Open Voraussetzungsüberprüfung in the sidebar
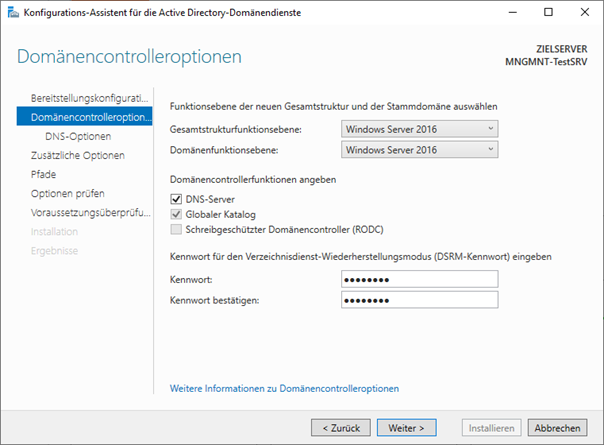This screenshot has height=445, width=604. tap(90, 212)
